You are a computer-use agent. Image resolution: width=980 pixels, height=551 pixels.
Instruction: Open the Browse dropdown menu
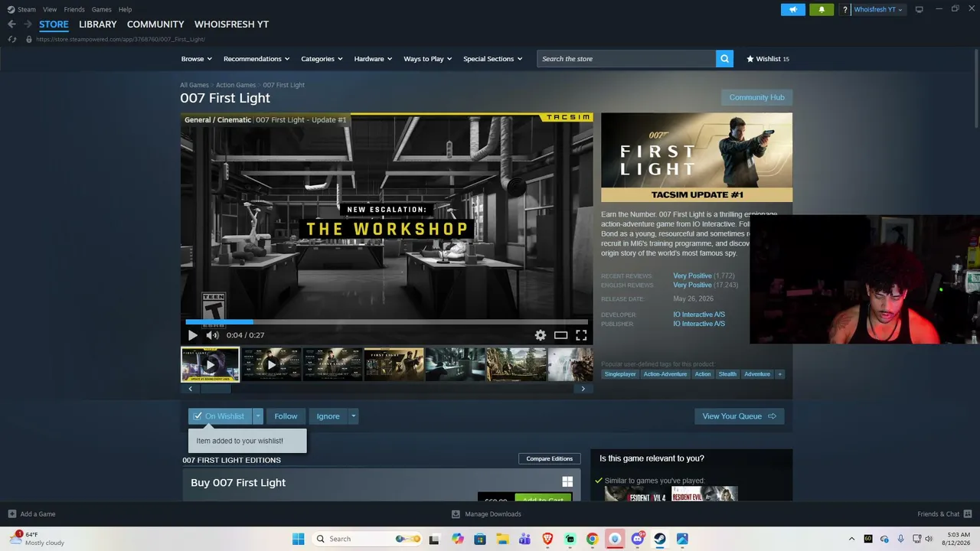coord(197,59)
